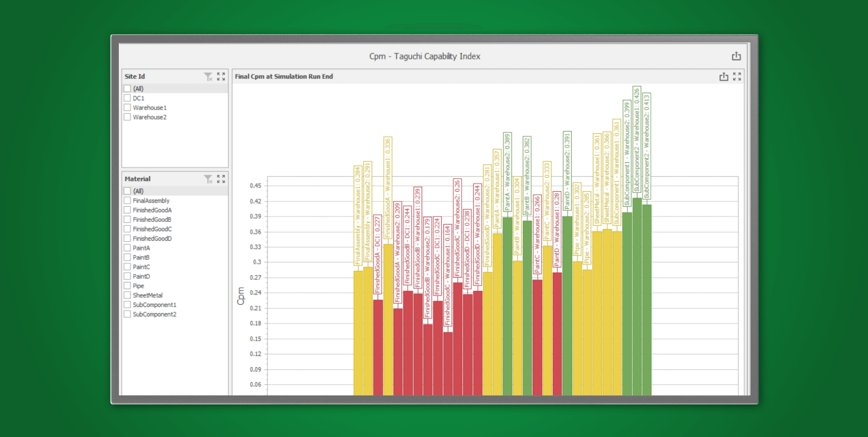Screen dimensions: 868x437
Task: Maximize the Final Cpm chart panel
Action: click(x=737, y=76)
